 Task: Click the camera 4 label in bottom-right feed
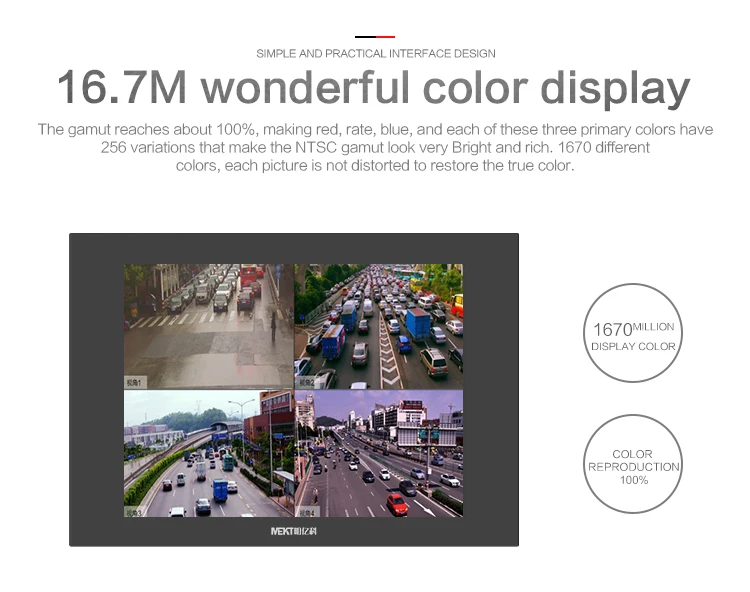[307, 513]
